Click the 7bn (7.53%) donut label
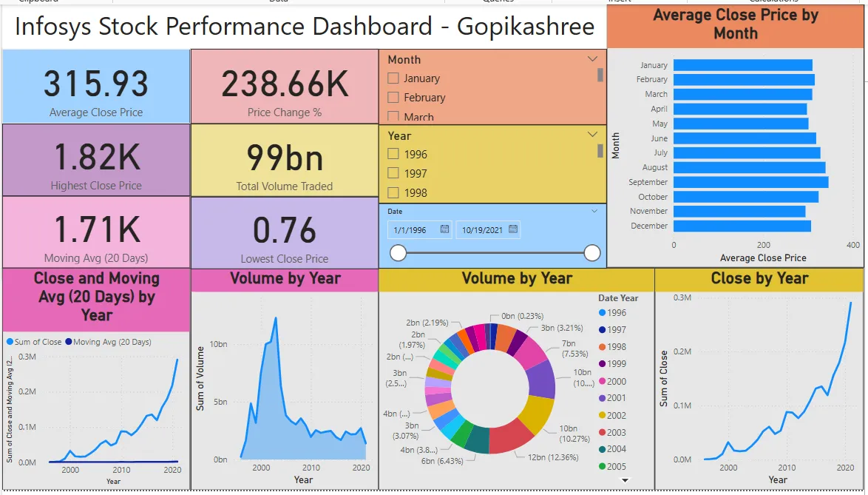 coord(574,348)
